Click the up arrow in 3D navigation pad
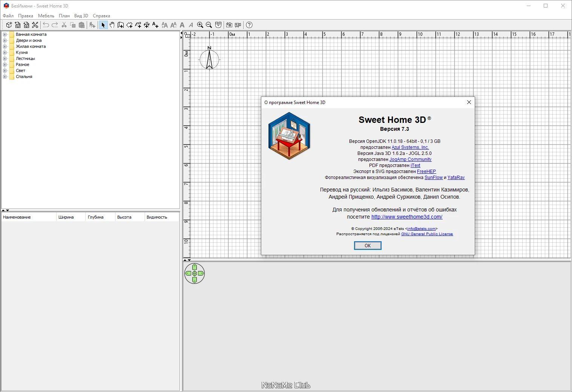 [x=195, y=267]
